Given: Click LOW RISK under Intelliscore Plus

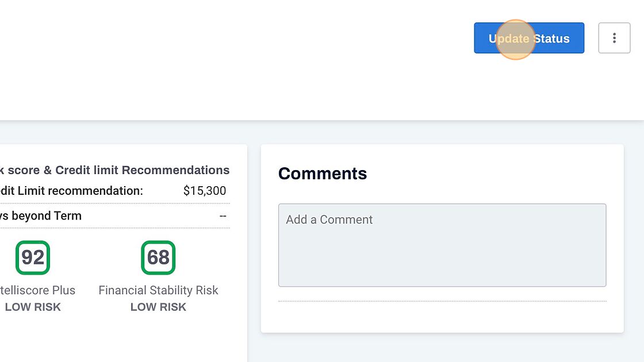Looking at the screenshot, I should point(33,307).
